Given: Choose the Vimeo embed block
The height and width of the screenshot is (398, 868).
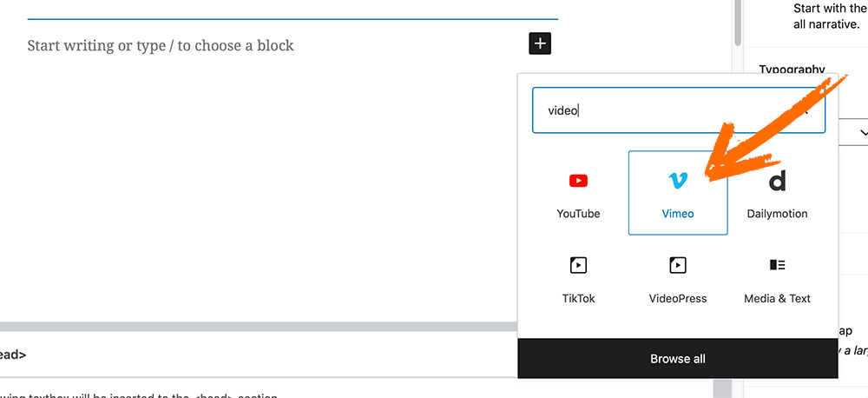Looking at the screenshot, I should (678, 193).
